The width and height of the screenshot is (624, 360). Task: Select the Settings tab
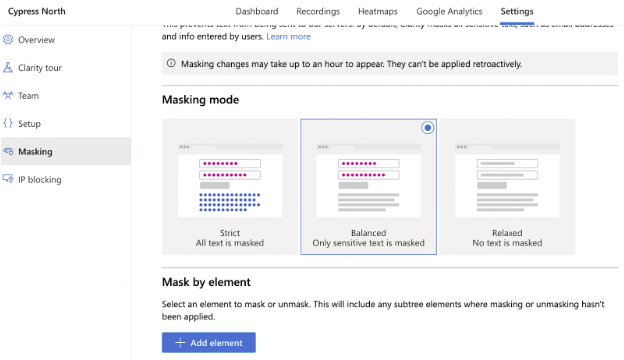click(x=517, y=12)
